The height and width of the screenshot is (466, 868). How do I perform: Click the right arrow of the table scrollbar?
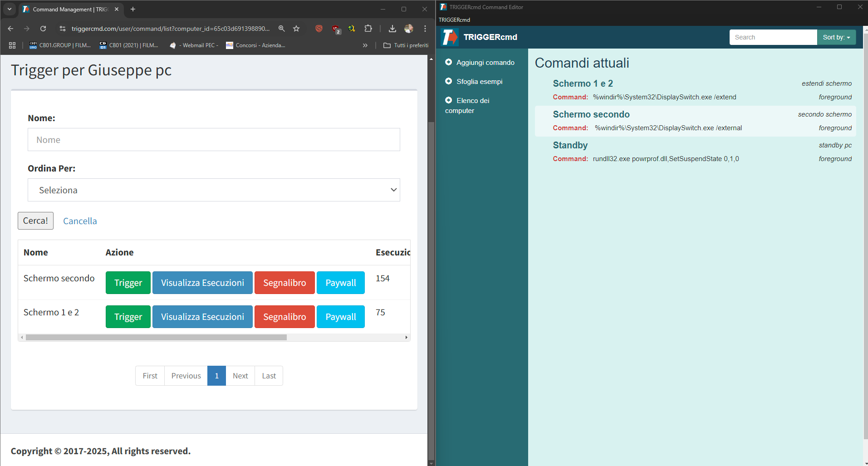(406, 338)
